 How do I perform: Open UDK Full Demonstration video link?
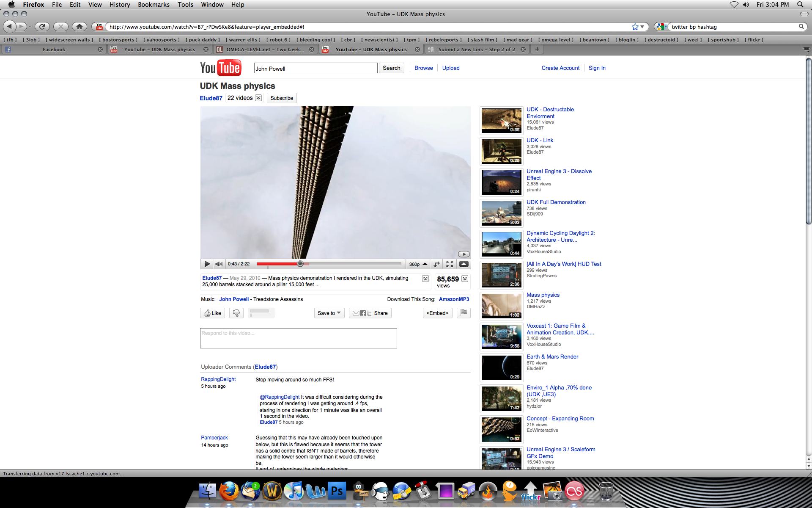(556, 202)
